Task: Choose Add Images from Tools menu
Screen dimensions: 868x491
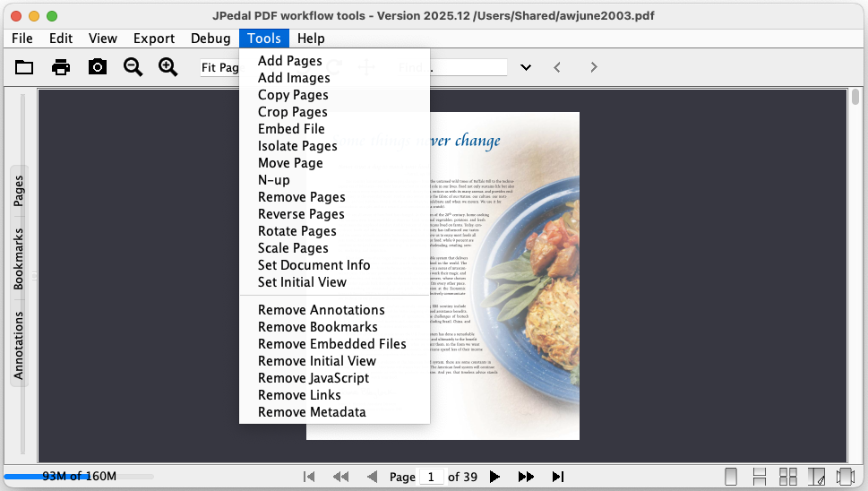Action: point(334,78)
